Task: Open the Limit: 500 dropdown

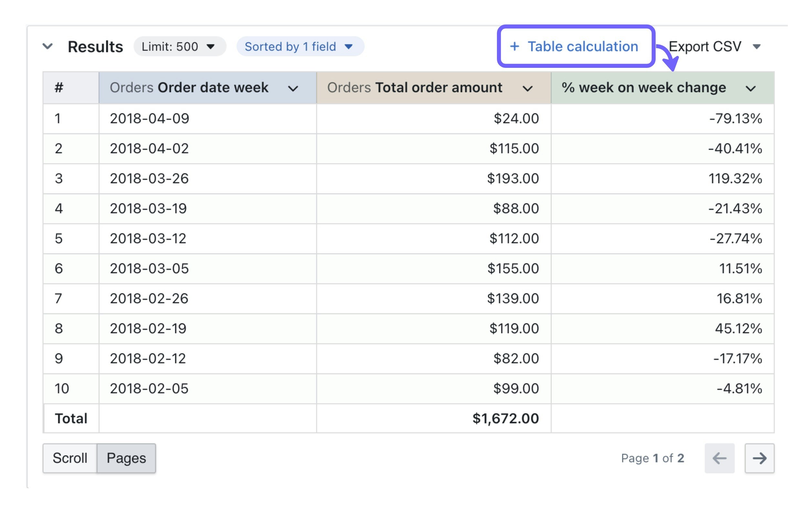Action: click(179, 47)
